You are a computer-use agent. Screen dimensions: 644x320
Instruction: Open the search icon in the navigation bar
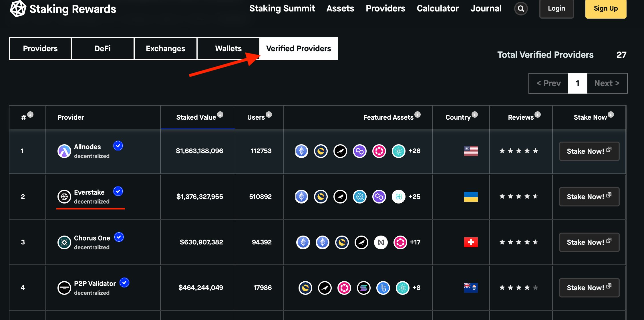[x=521, y=9]
